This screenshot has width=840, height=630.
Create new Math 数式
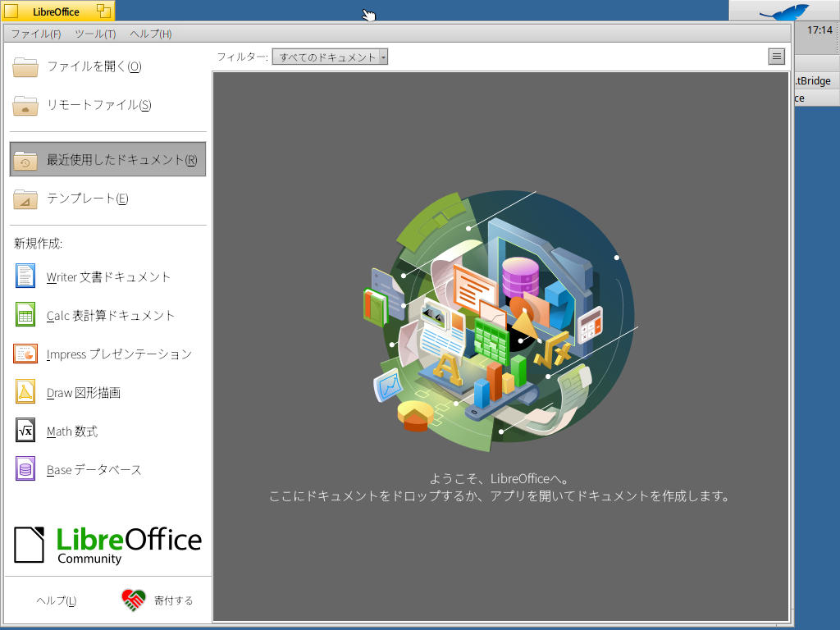tap(72, 431)
